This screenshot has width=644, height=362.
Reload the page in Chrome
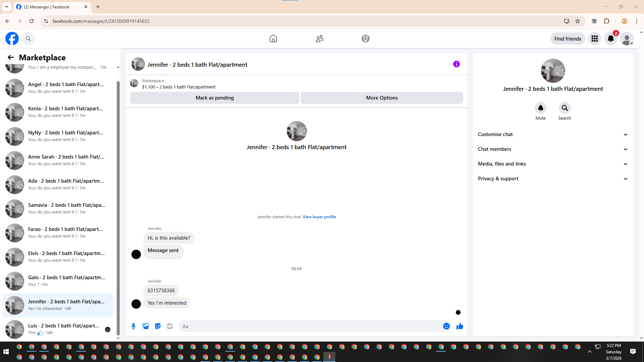(32, 21)
